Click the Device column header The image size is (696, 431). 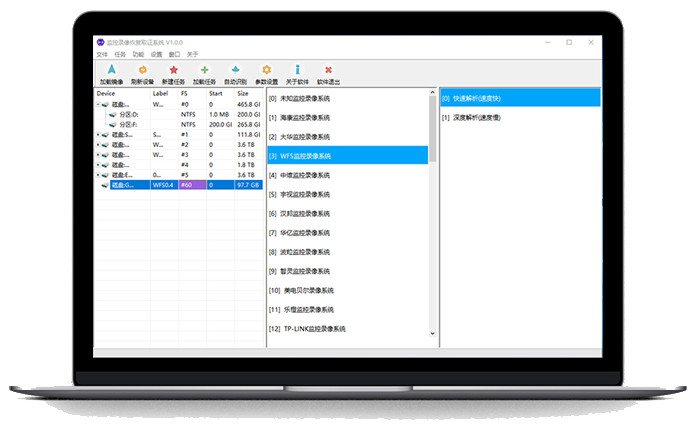tap(106, 93)
